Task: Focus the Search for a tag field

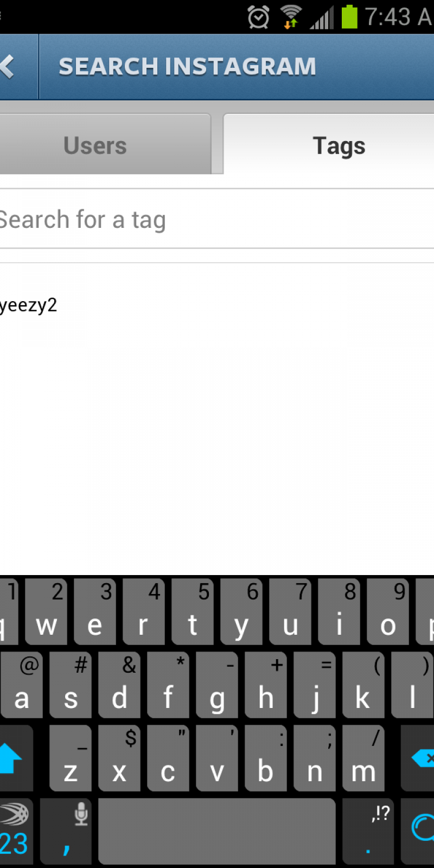Action: pyautogui.click(x=217, y=219)
